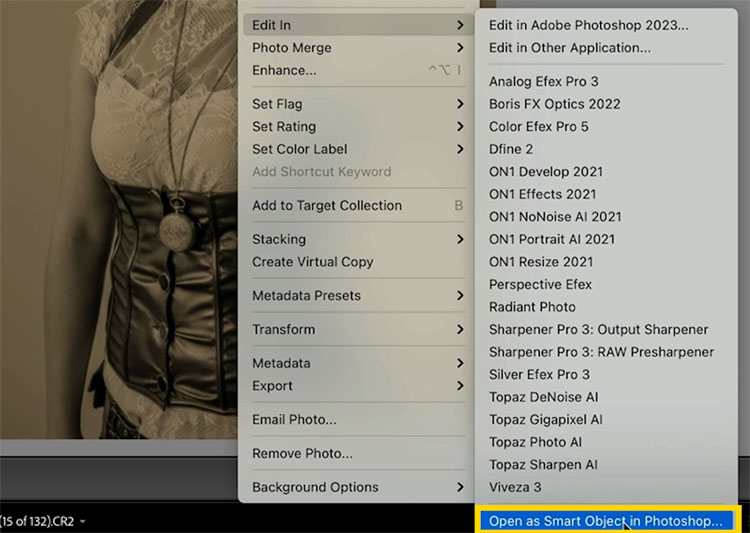
Task: Choose ON1 NoNoise AI 2021
Action: point(606,216)
